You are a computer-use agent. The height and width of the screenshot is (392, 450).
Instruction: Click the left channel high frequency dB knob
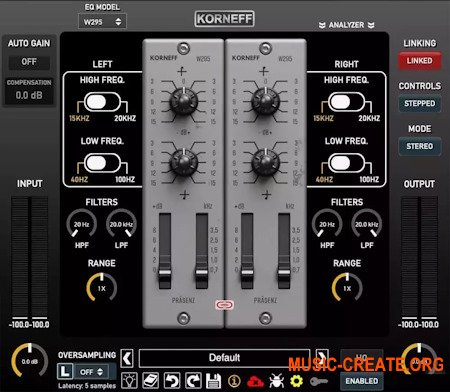183,101
